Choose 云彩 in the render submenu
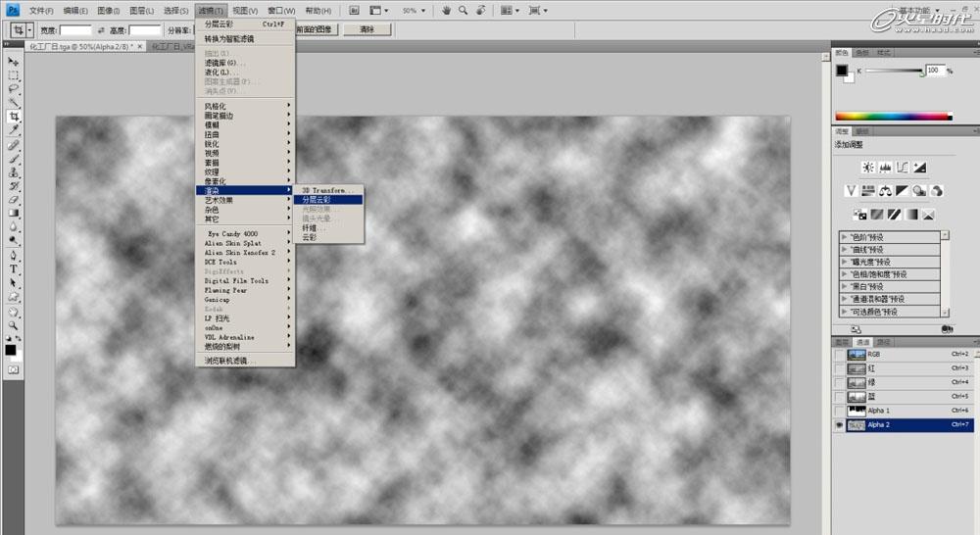980x535 pixels. 328,237
